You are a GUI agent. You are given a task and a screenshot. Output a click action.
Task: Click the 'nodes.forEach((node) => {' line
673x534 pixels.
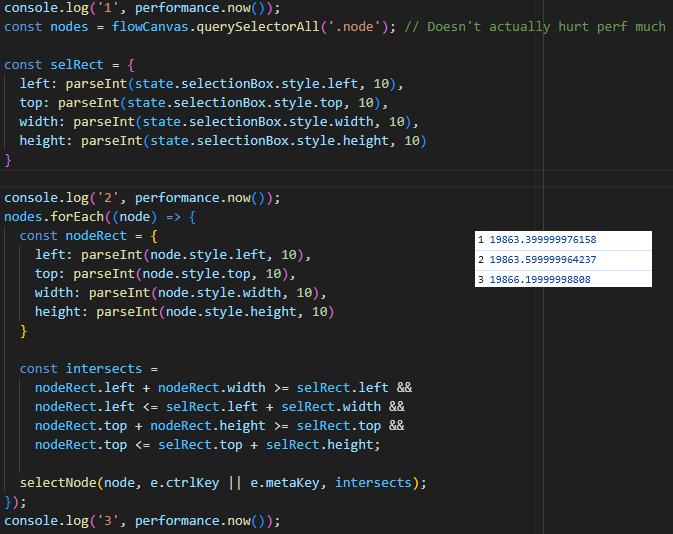point(100,217)
